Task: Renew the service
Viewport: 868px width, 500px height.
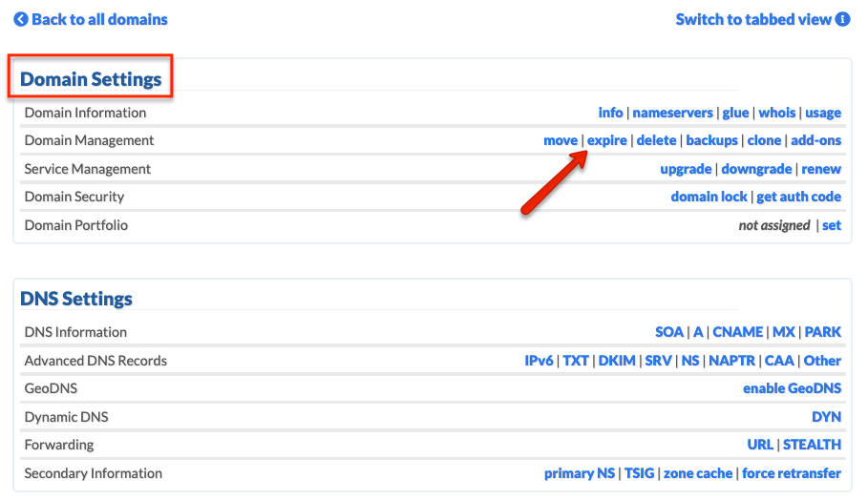Action: 821,169
